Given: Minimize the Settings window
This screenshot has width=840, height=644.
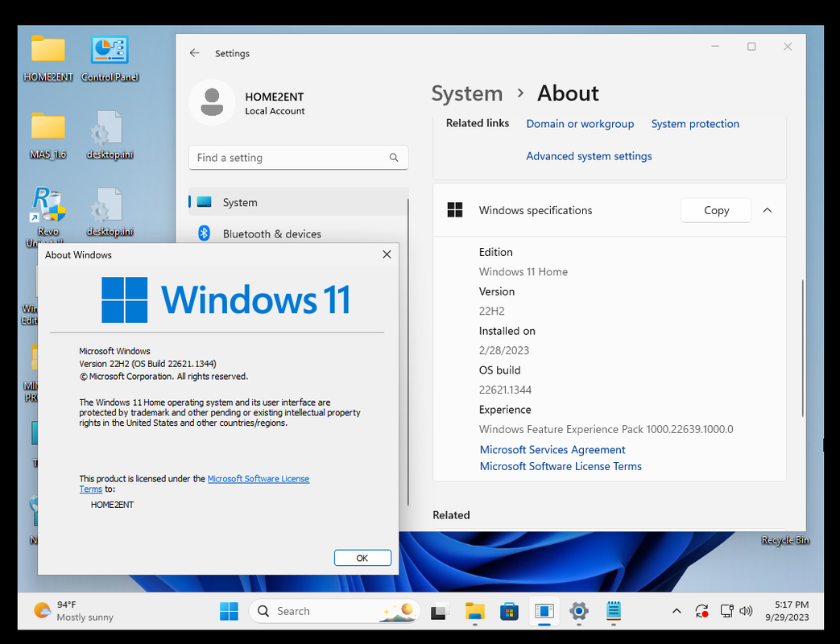Looking at the screenshot, I should pyautogui.click(x=714, y=47).
